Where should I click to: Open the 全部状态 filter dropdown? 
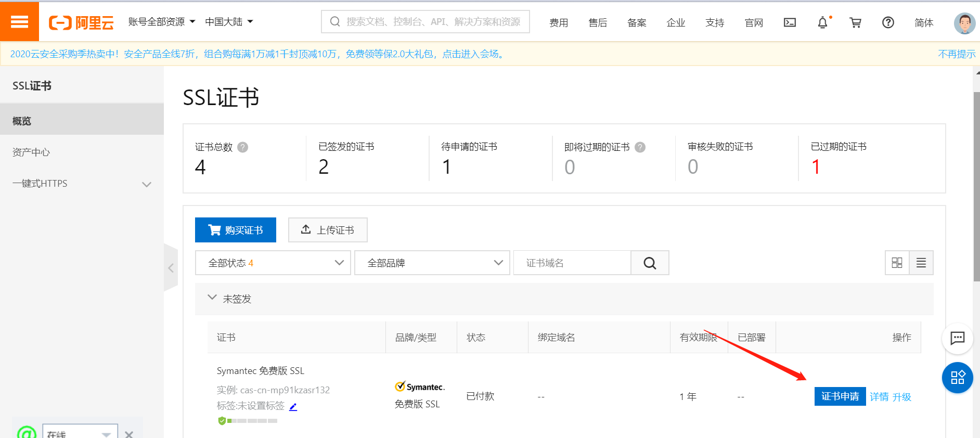273,263
